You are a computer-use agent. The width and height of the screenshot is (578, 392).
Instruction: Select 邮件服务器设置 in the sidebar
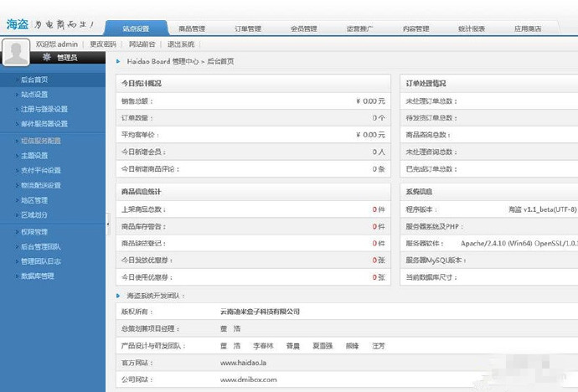click(44, 123)
